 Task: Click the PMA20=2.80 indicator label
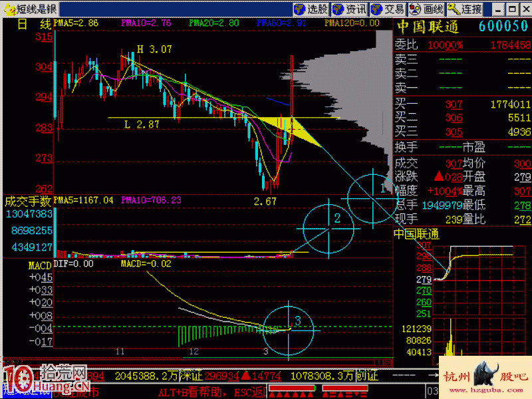(x=214, y=23)
